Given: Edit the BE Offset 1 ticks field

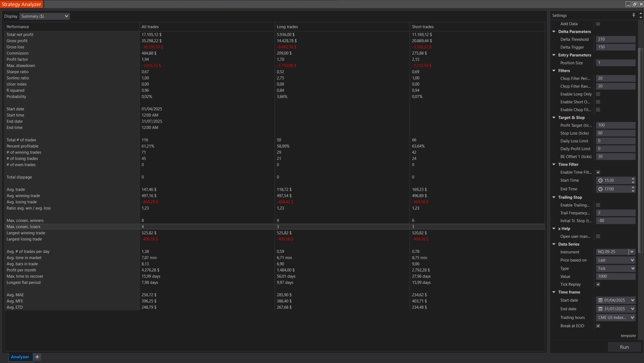Looking at the screenshot, I should [615, 157].
